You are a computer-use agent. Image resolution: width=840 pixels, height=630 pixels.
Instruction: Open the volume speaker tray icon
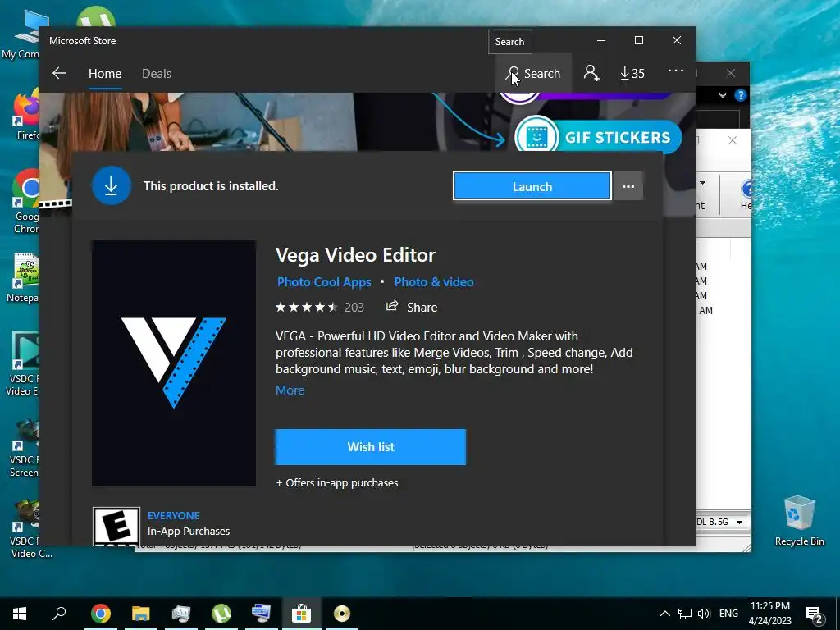coord(703,614)
